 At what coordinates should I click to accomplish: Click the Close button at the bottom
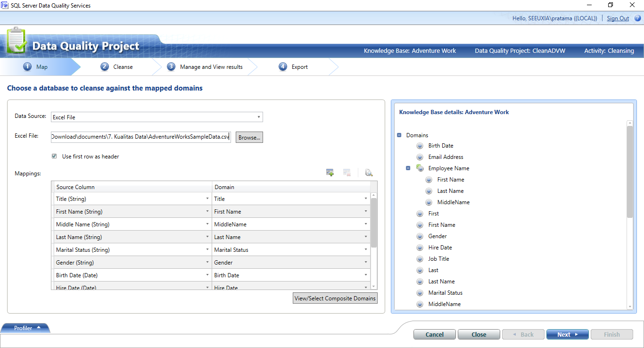[479, 334]
